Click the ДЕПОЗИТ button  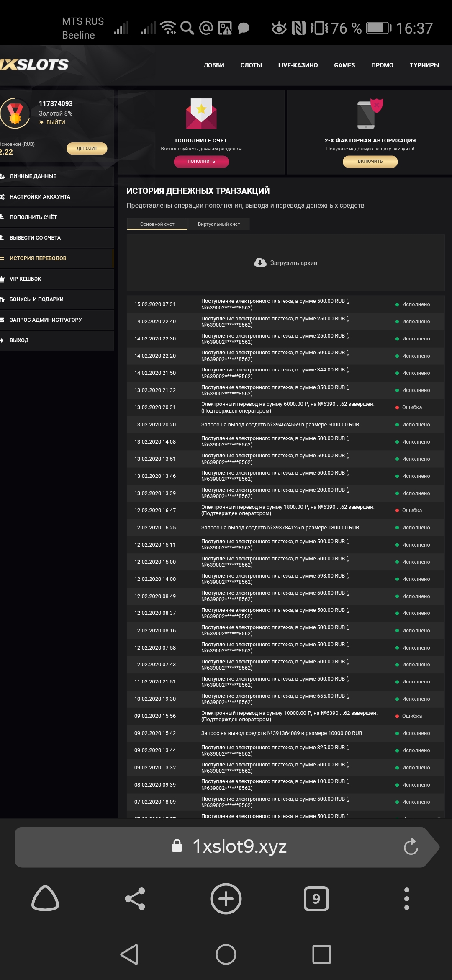point(87,148)
